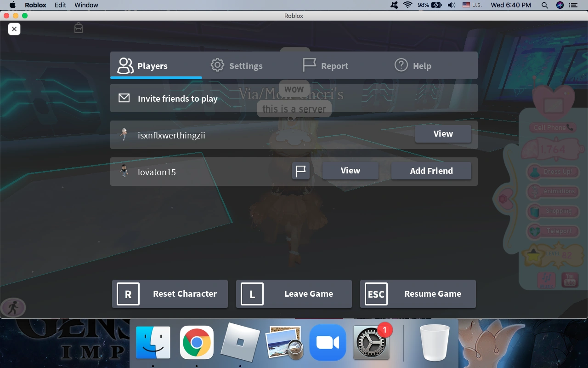
Task: View lovaton15's profile
Action: pos(351,171)
